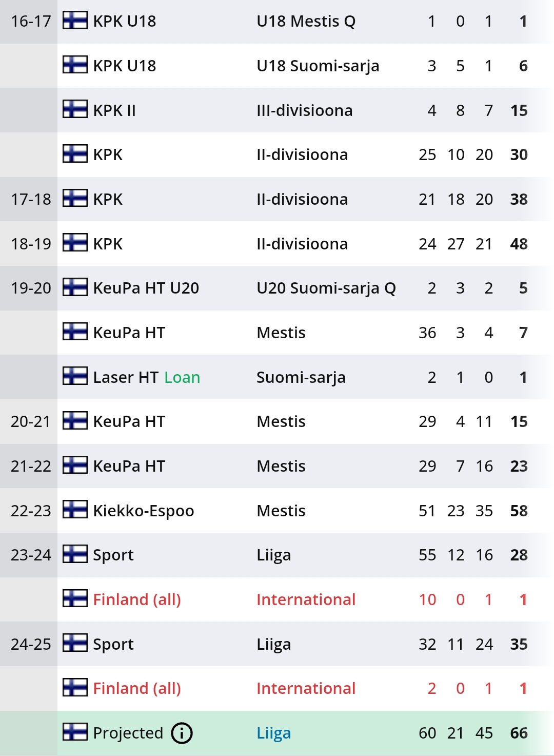The image size is (554, 756).
Task: Select KeuPa HT U20 team
Action: coord(146,288)
